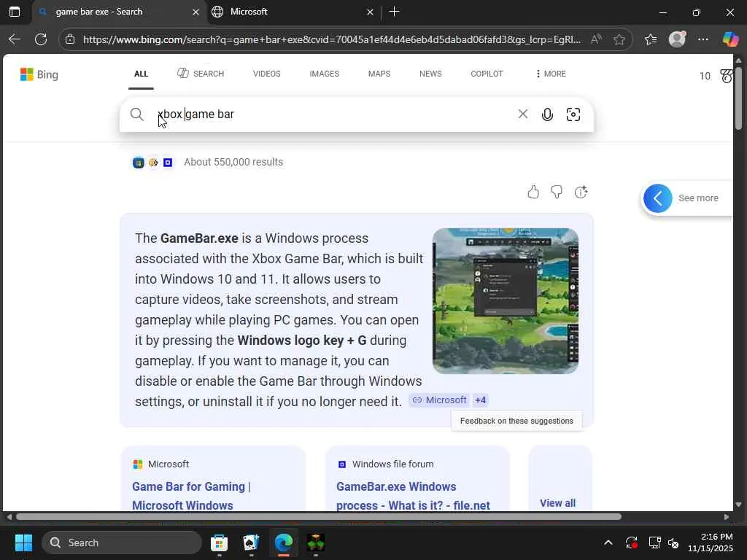747x560 pixels.
Task: Switch to the IMAGES tab
Action: click(x=325, y=74)
